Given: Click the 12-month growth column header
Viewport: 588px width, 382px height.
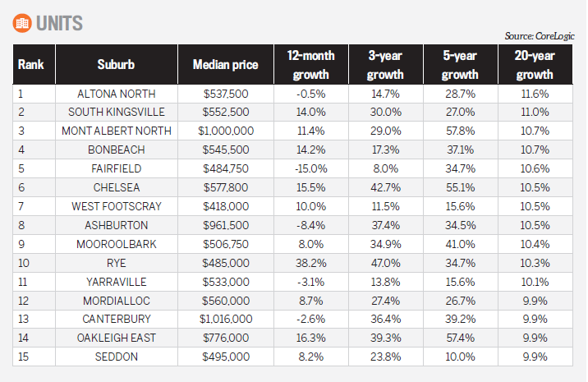Looking at the screenshot, I should click(310, 64).
